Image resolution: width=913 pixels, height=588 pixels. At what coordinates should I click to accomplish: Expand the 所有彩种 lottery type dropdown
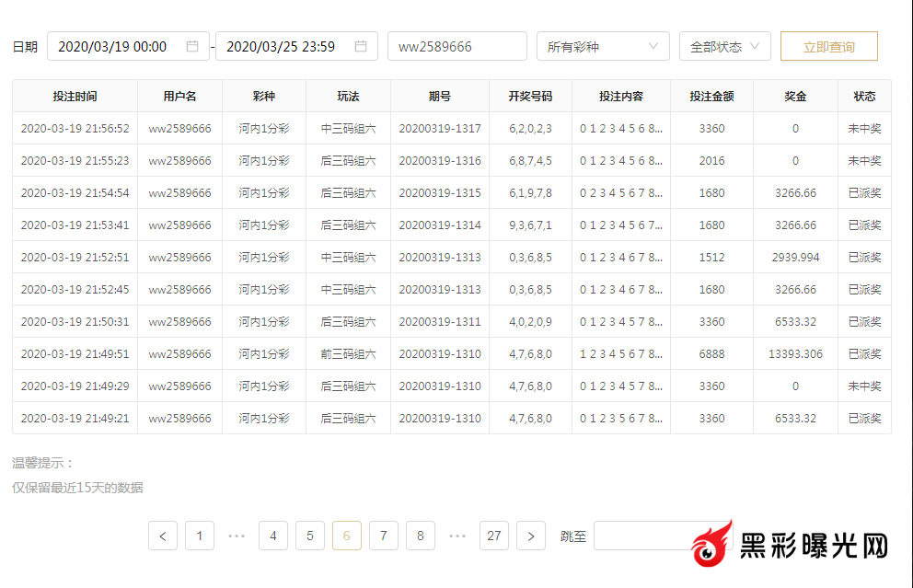point(603,46)
